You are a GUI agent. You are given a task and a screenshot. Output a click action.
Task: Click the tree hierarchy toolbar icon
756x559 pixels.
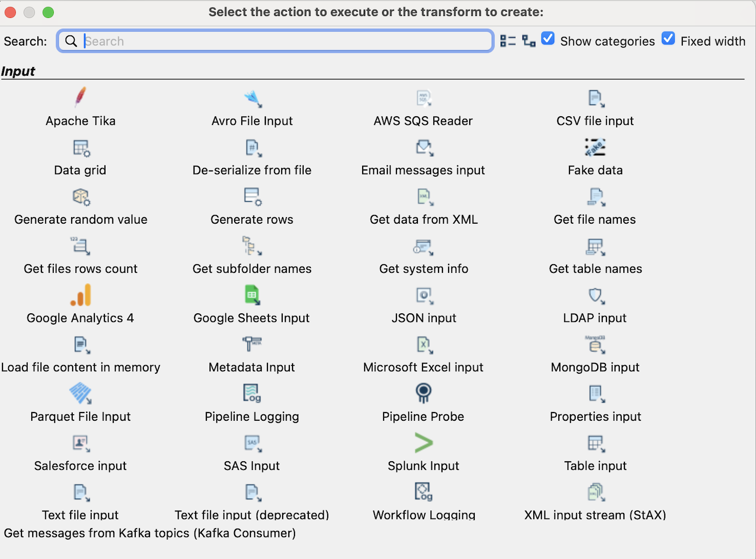529,41
